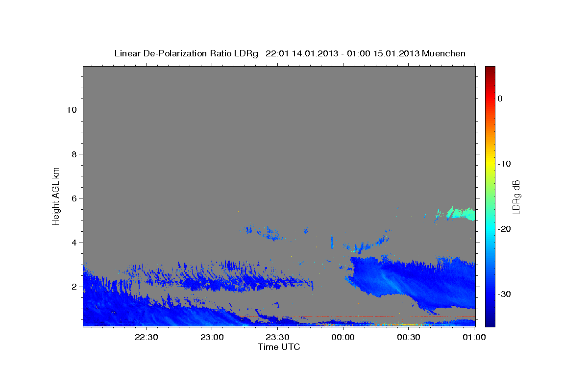Click the colorbar tick label -10

(x=504, y=164)
